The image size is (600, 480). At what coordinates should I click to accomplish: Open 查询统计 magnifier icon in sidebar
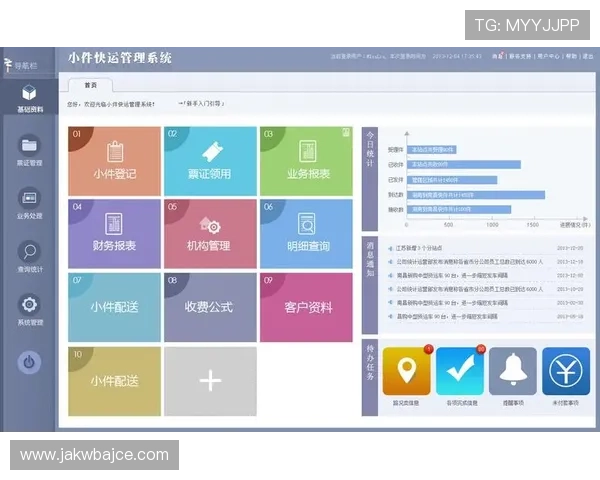pos(29,251)
